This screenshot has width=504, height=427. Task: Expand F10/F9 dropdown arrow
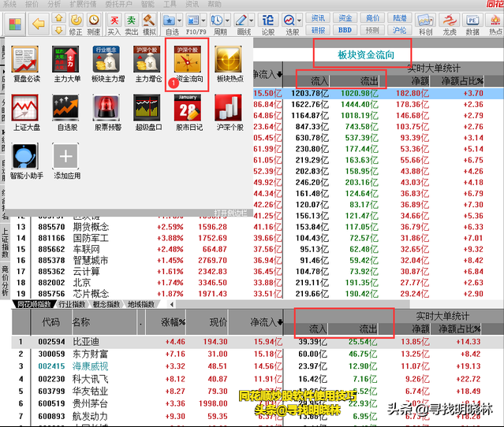tap(203, 20)
